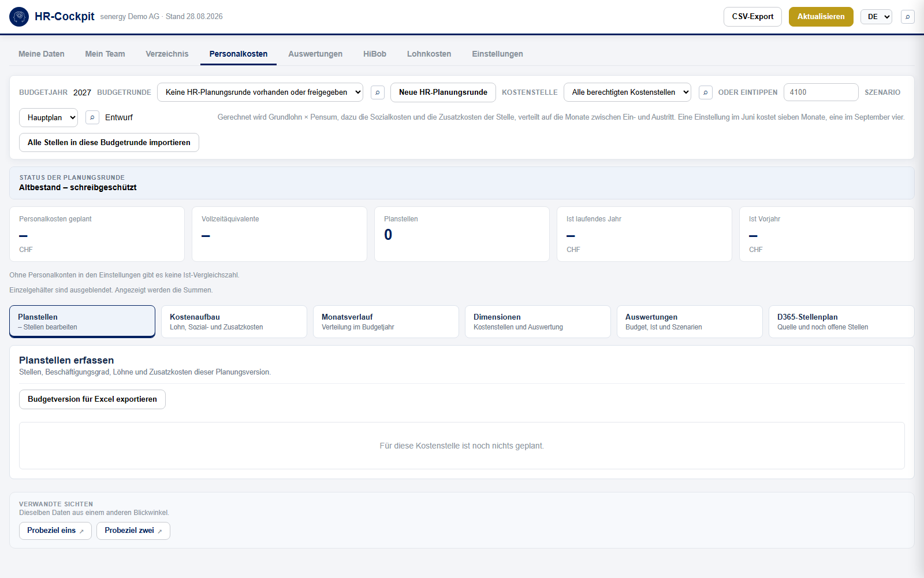The height and width of the screenshot is (578, 924).
Task: Select the Planstellen – Stellen bearbeiten card
Action: pyautogui.click(x=82, y=321)
